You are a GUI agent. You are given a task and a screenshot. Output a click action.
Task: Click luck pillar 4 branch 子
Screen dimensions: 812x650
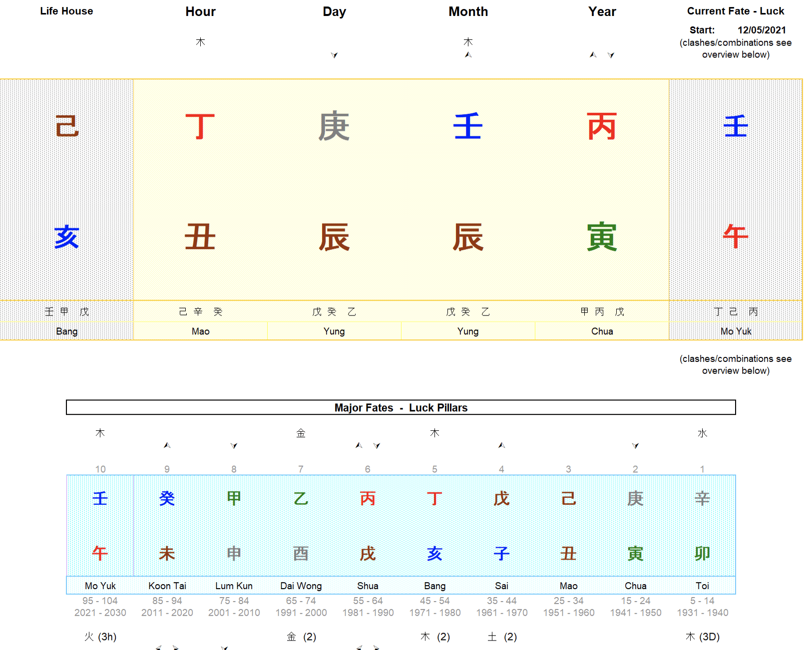point(501,553)
